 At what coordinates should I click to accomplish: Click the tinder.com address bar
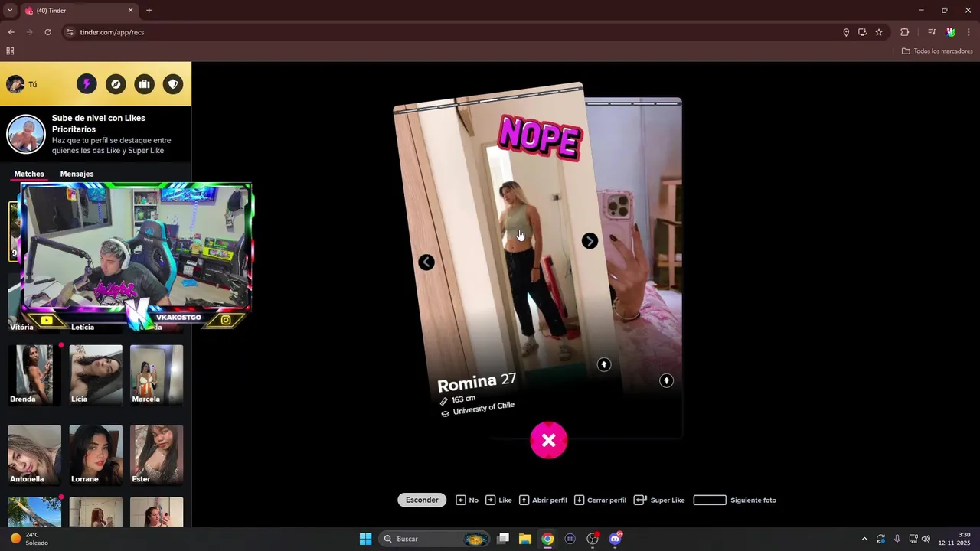click(452, 32)
